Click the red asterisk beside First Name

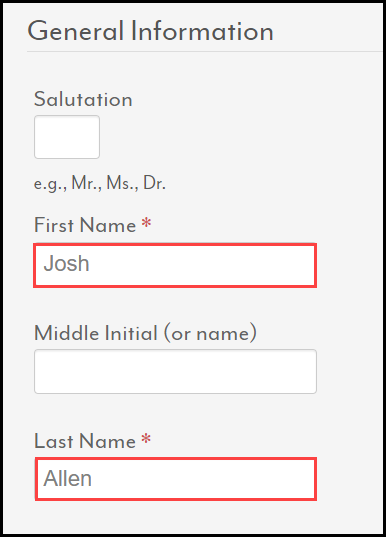coord(147,223)
